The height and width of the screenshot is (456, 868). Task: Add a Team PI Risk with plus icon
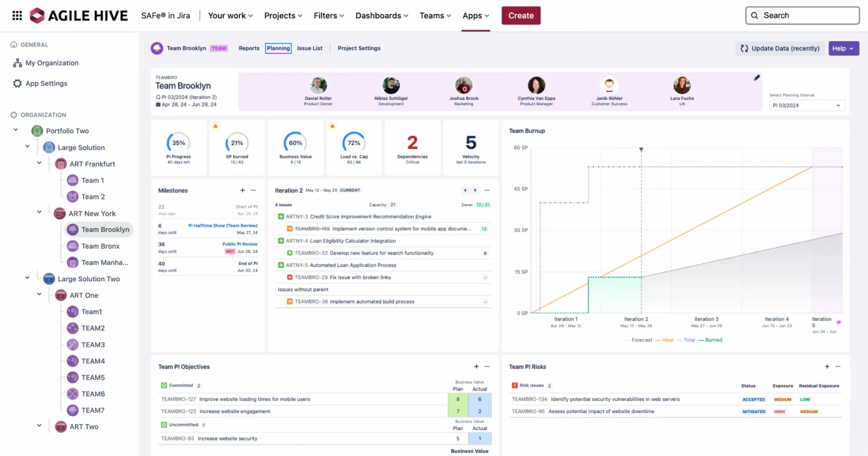click(x=827, y=366)
